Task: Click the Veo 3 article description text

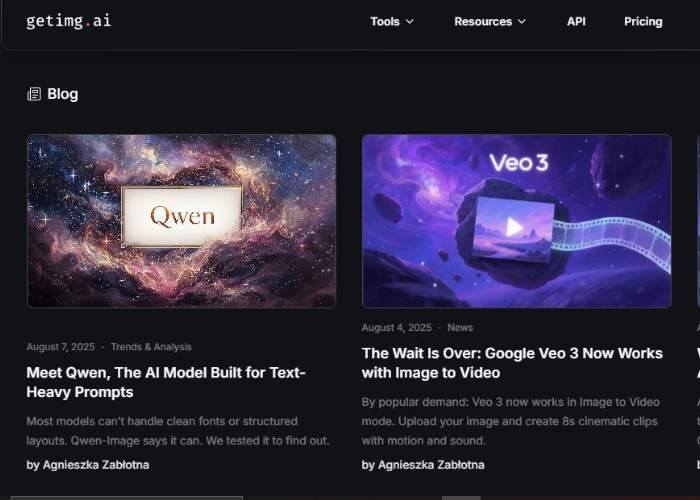Action: click(x=511, y=421)
